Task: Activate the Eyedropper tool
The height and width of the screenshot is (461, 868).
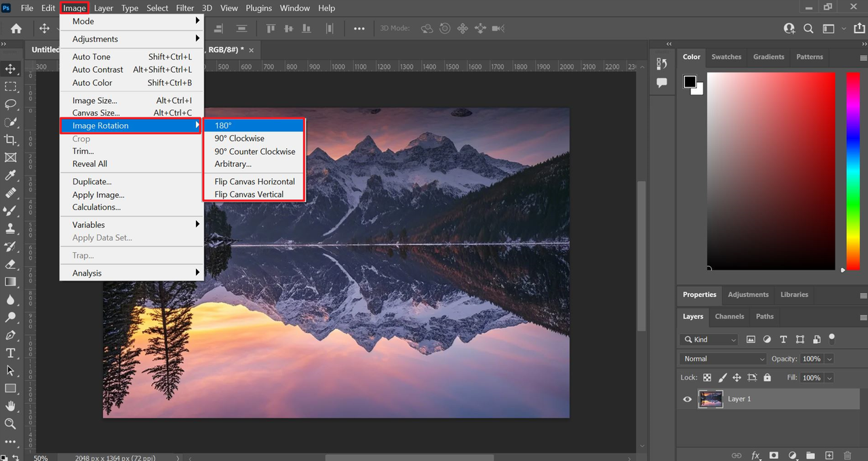Action: [11, 176]
